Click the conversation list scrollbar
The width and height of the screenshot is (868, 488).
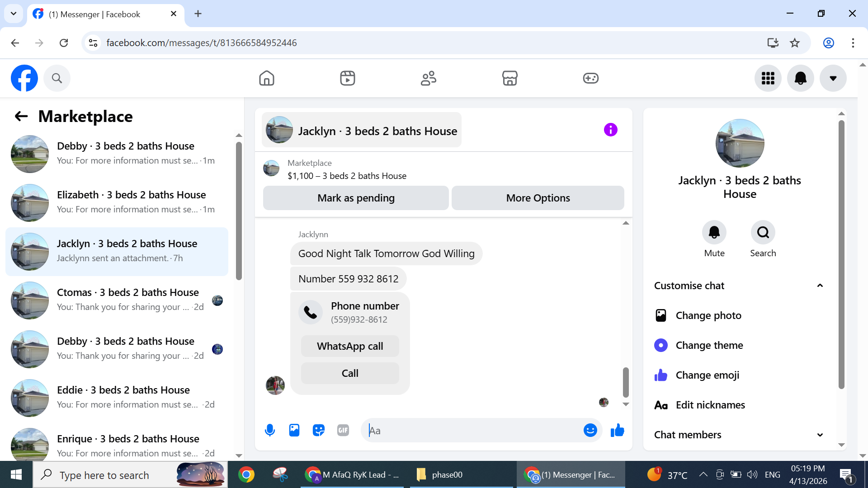(x=239, y=211)
